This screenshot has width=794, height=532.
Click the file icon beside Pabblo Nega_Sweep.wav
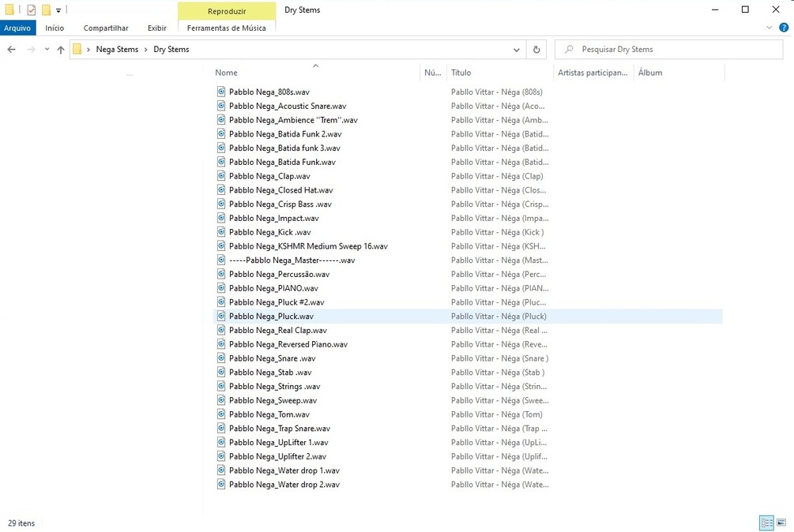(x=220, y=400)
